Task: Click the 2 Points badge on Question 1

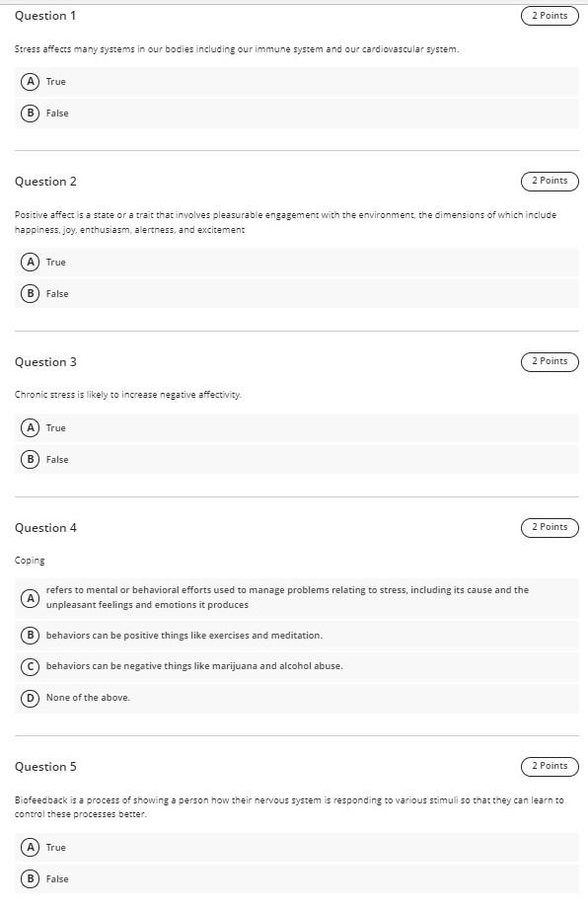Action: pyautogui.click(x=549, y=15)
